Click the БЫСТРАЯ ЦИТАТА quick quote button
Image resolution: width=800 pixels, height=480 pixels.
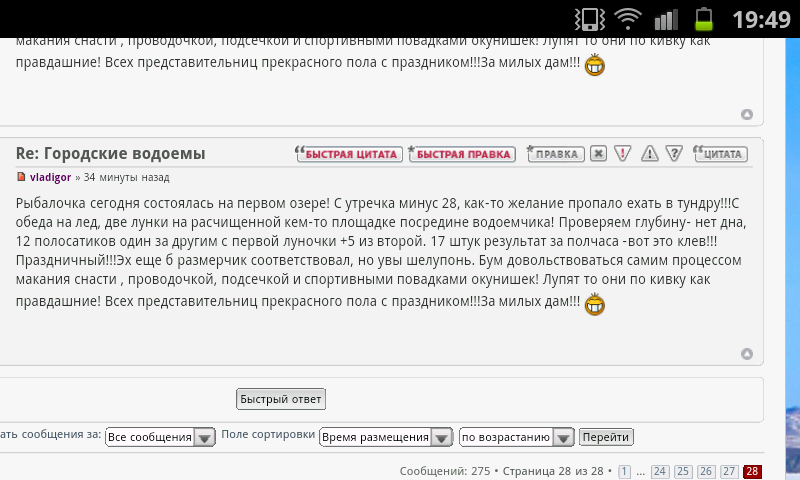click(349, 154)
